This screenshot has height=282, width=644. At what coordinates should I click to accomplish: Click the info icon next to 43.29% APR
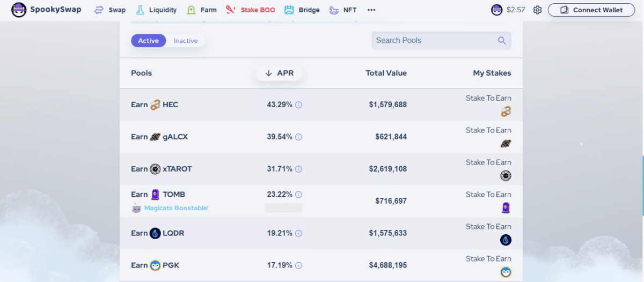(298, 105)
